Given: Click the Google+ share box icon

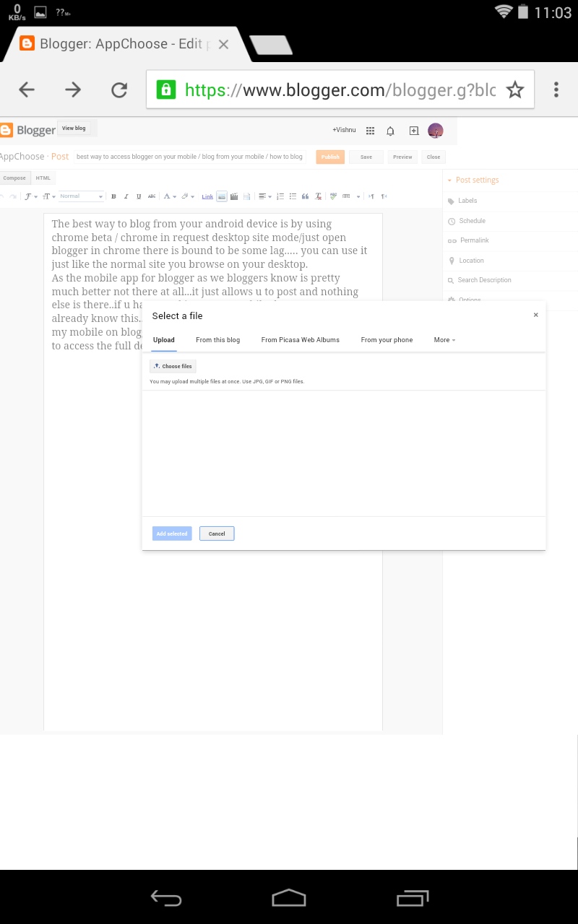Looking at the screenshot, I should [413, 131].
